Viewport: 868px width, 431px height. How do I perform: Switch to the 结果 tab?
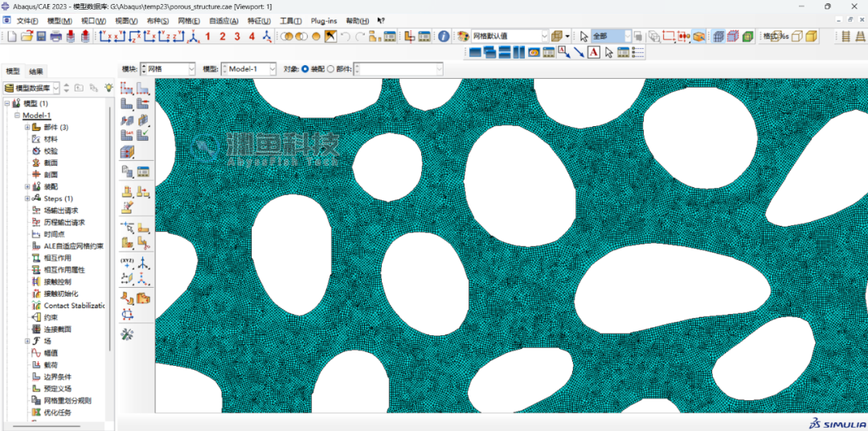(x=37, y=72)
